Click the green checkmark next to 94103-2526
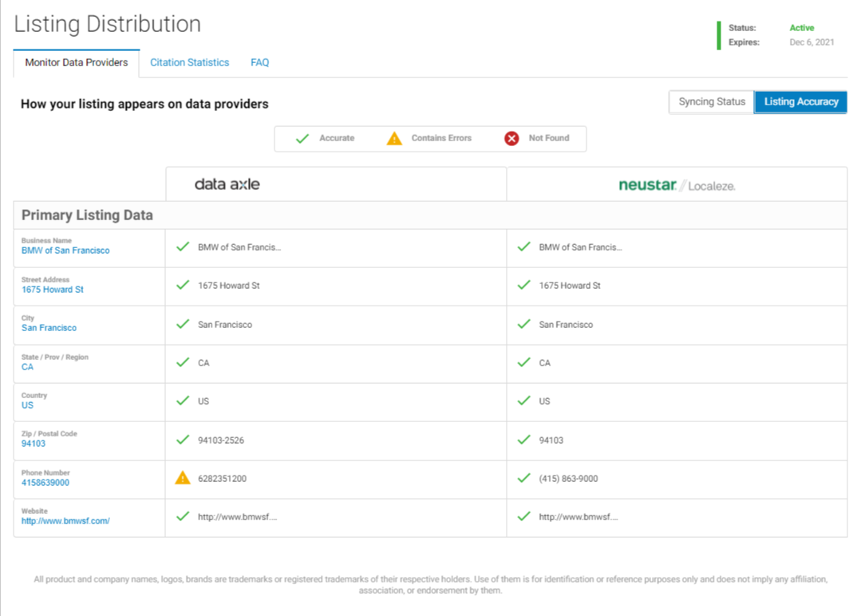 (183, 440)
